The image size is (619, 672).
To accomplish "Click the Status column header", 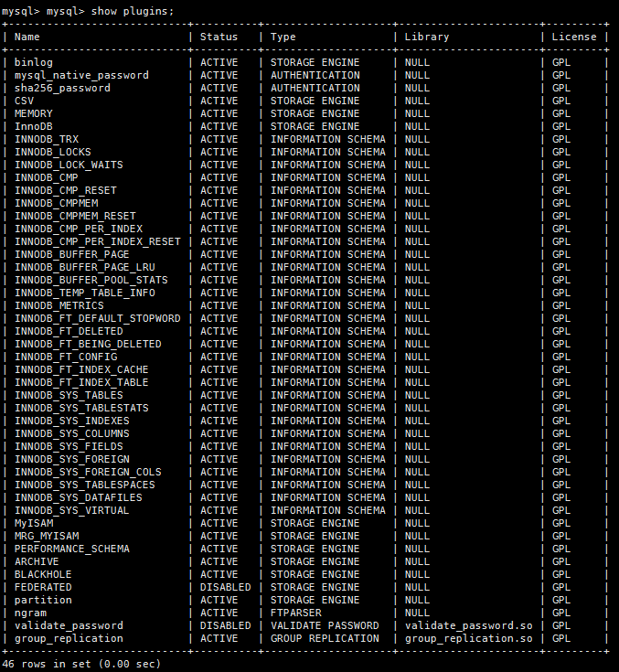I will tap(219, 37).
